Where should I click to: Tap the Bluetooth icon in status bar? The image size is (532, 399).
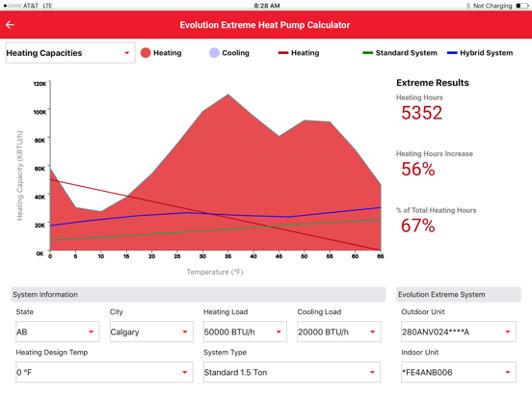(468, 6)
